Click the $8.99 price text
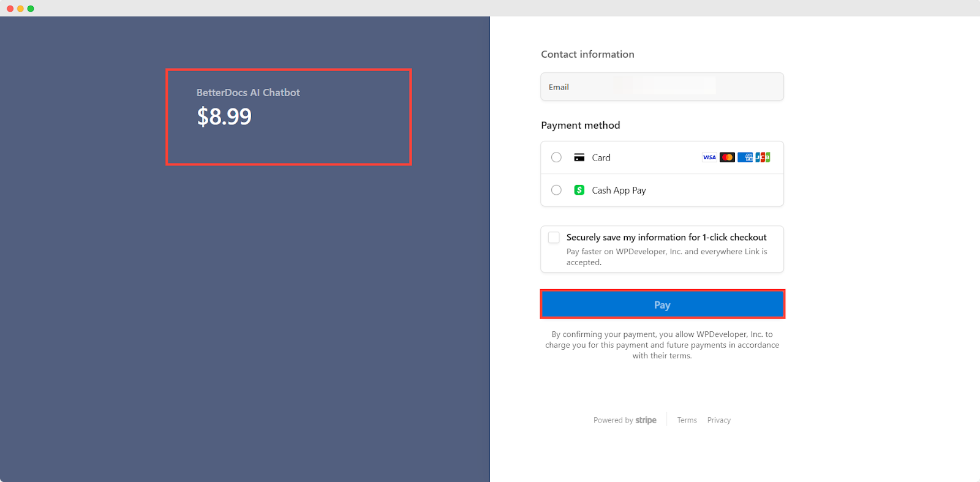The width and height of the screenshot is (980, 482). 224,116
